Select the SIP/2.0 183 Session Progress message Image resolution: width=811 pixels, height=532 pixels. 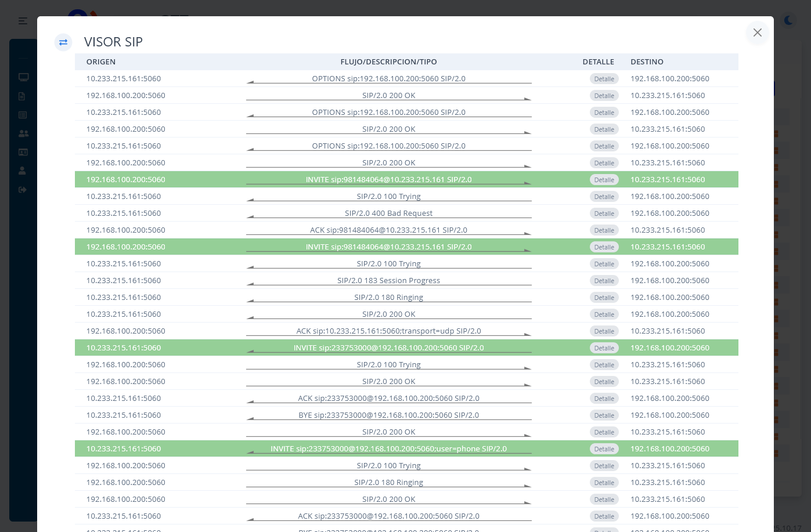pos(388,280)
